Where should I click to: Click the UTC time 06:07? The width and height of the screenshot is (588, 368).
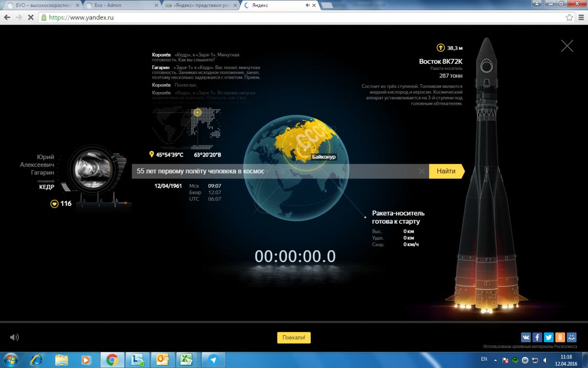point(215,199)
